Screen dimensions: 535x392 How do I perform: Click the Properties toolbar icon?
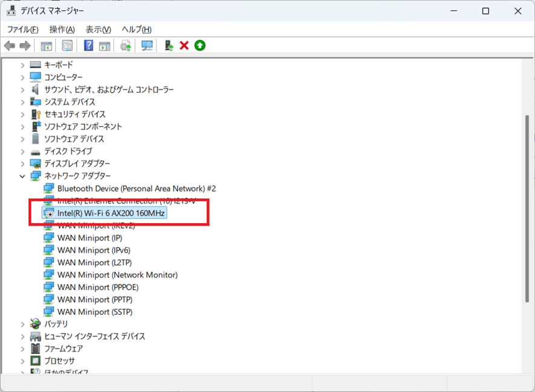point(67,46)
